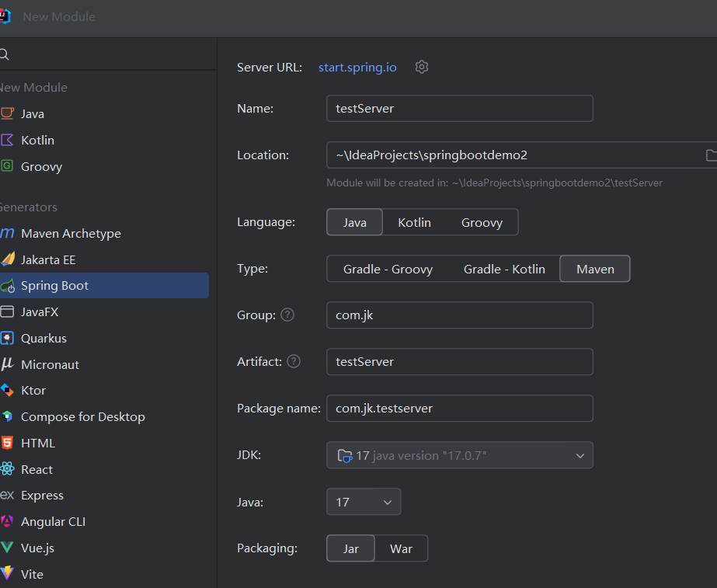Click the React atom icon
This screenshot has width=717, height=588.
pos(7,469)
